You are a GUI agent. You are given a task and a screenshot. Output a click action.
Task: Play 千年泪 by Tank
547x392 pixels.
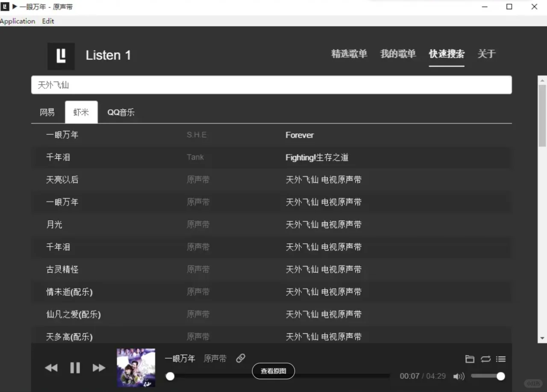point(58,157)
